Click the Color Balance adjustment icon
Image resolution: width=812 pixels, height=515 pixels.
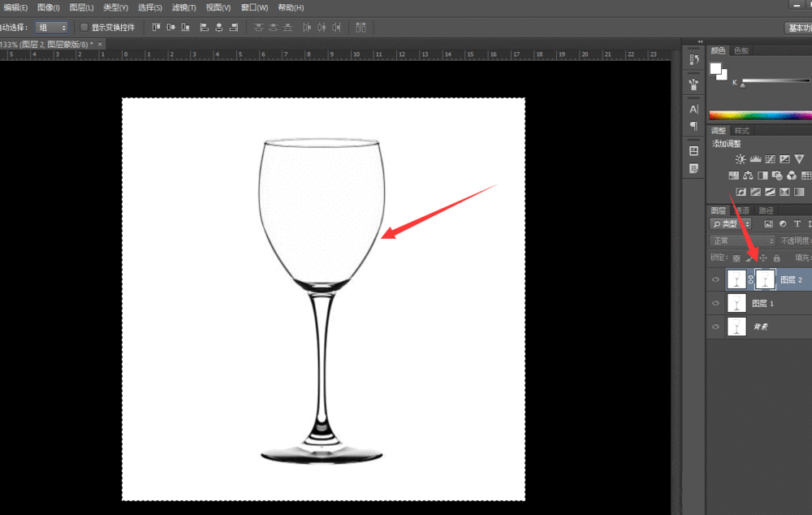pos(748,175)
